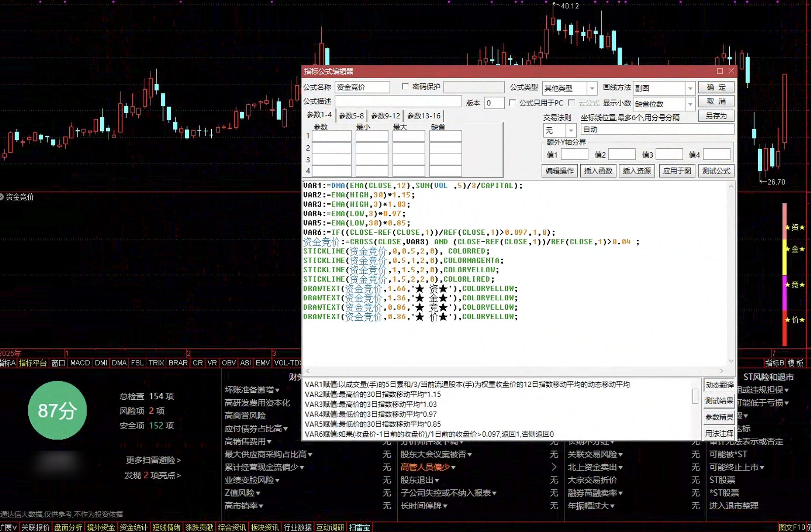Click the 应用于图 button
The width and height of the screenshot is (811, 532).
coord(676,171)
